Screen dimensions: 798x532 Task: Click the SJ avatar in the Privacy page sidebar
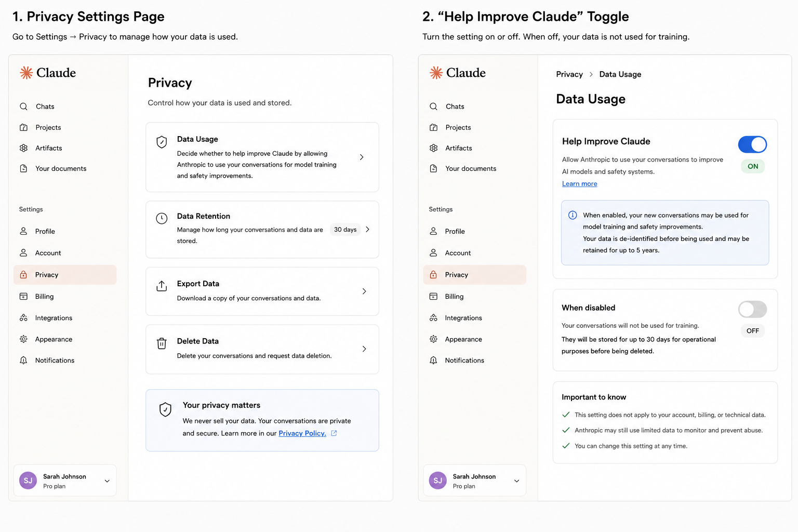coord(28,481)
